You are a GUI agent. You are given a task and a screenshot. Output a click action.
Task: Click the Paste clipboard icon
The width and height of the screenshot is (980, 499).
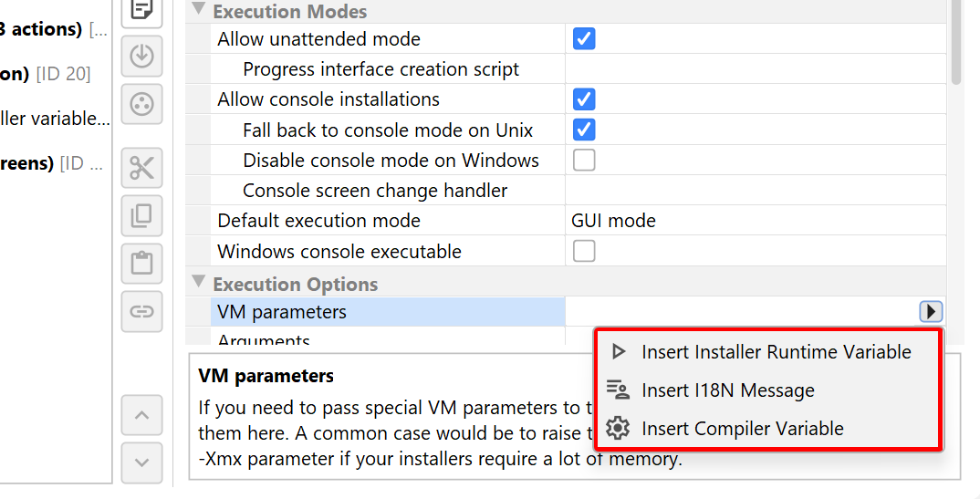click(141, 264)
